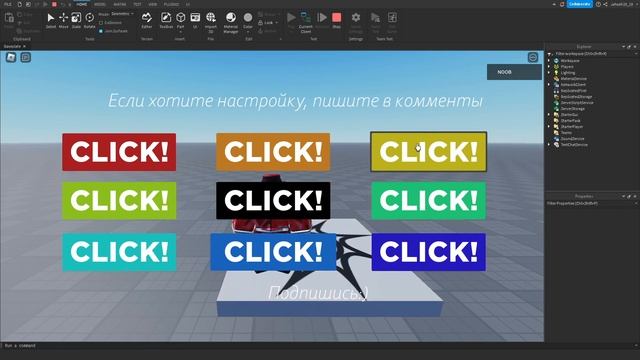This screenshot has height=360, width=640.
Task: Activate the Scale tool
Action: (76, 20)
